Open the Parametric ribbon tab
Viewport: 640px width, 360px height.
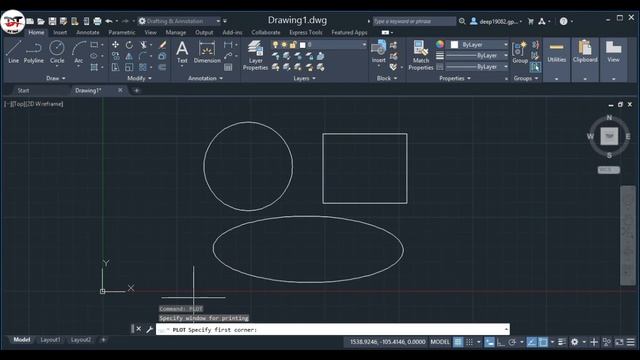pos(122,33)
